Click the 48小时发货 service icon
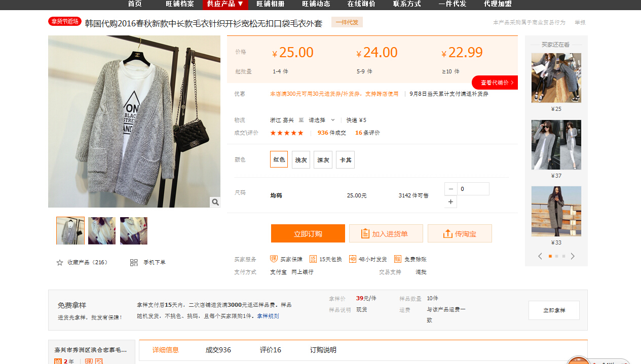The width and height of the screenshot is (641, 364). [x=353, y=259]
